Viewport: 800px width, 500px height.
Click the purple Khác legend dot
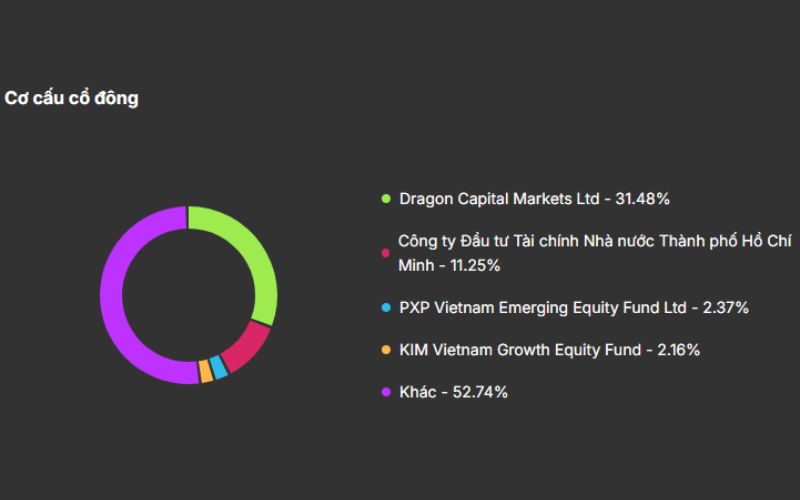click(x=386, y=393)
